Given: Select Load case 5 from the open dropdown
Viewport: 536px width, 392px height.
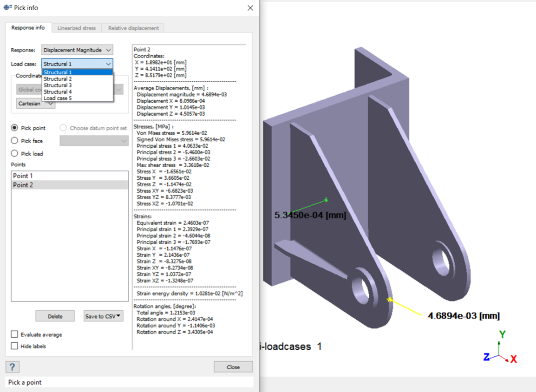Looking at the screenshot, I should point(58,98).
